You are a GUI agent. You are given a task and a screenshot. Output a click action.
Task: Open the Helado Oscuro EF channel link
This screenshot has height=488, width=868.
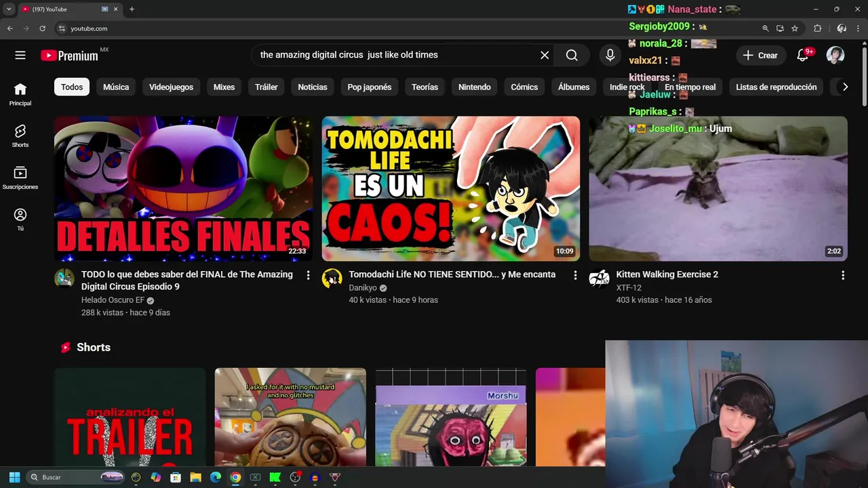coord(113,300)
